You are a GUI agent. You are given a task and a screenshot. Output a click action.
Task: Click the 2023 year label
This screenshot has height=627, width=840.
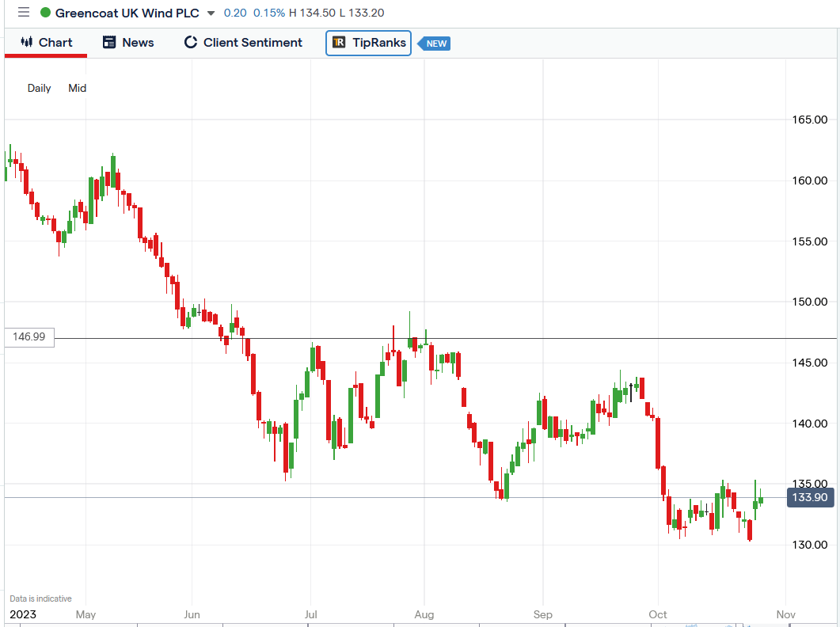coord(23,614)
